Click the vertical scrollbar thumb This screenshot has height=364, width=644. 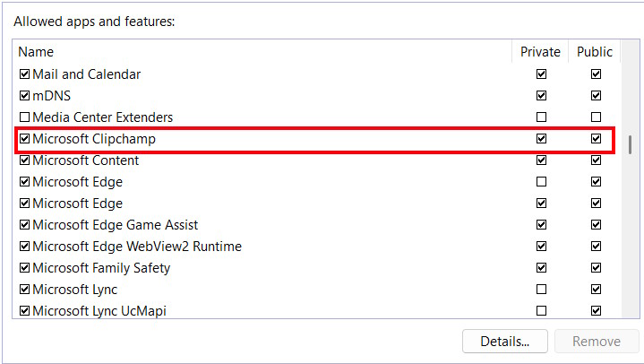630,144
